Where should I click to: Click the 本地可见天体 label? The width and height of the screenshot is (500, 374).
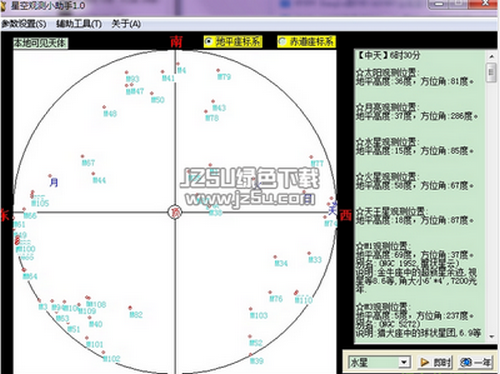pyautogui.click(x=40, y=43)
